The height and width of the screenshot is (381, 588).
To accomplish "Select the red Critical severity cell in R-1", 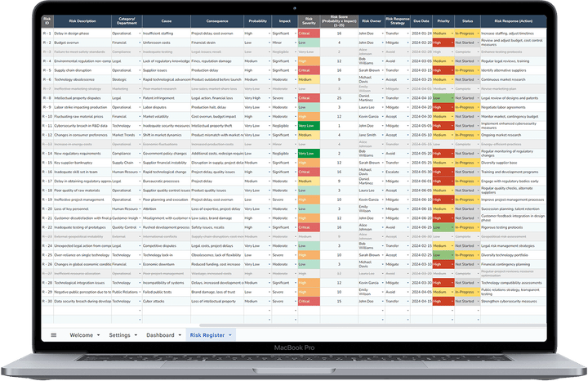I will 309,34.
